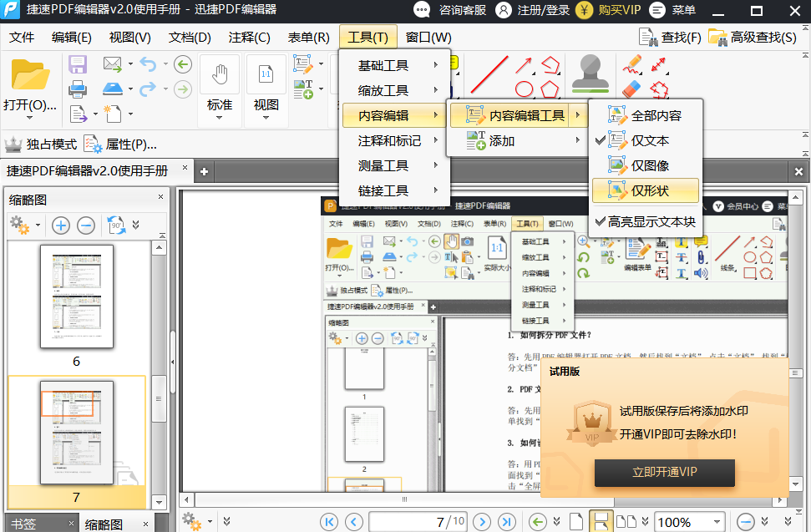
Task: Jump to first page button
Action: tap(329, 522)
